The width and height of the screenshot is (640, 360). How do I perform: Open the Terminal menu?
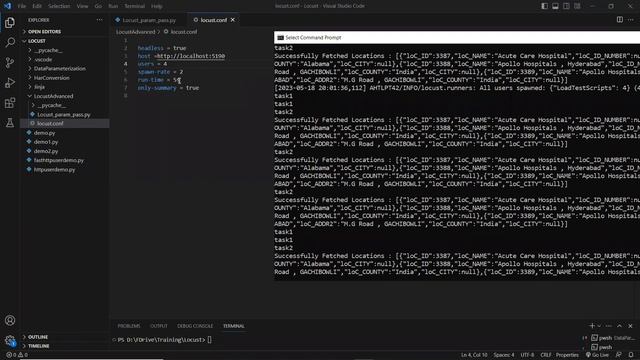(134, 6)
